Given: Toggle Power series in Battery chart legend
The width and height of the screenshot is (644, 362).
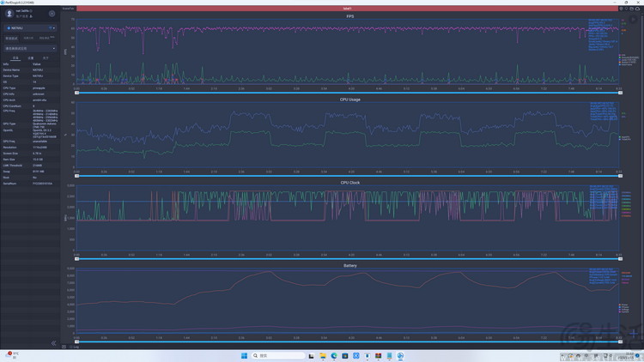Looking at the screenshot, I should click(x=623, y=305).
